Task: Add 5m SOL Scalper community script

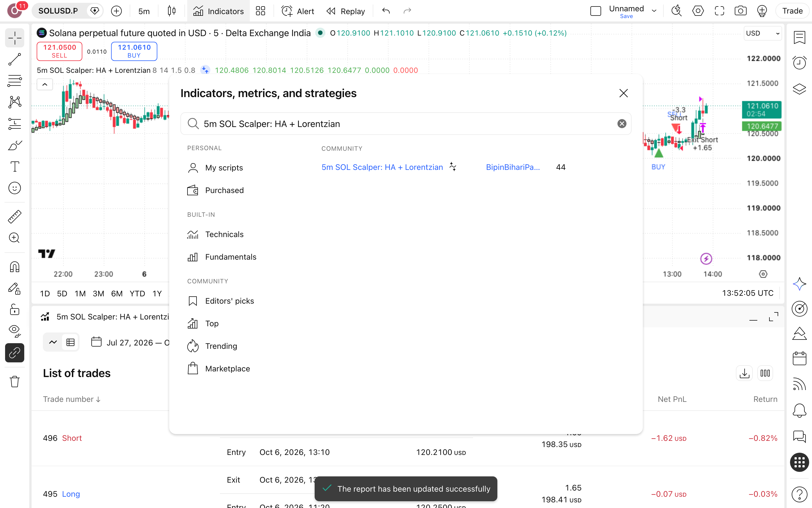Action: click(x=382, y=167)
